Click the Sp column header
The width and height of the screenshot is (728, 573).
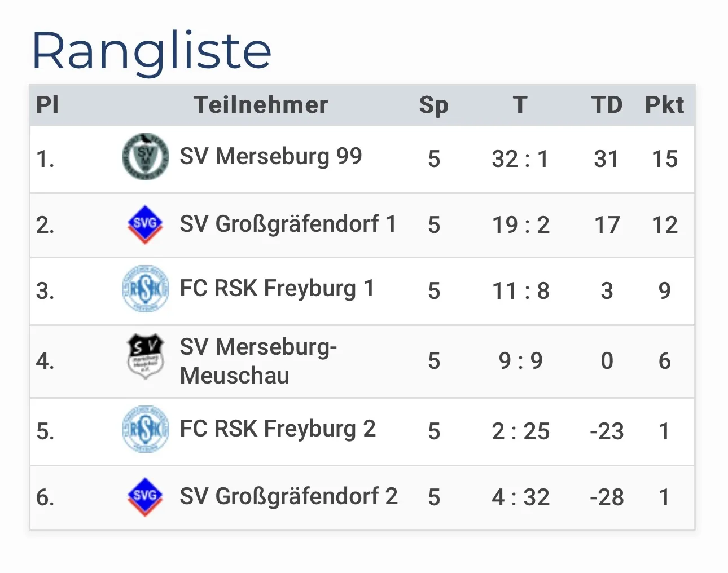433,105
